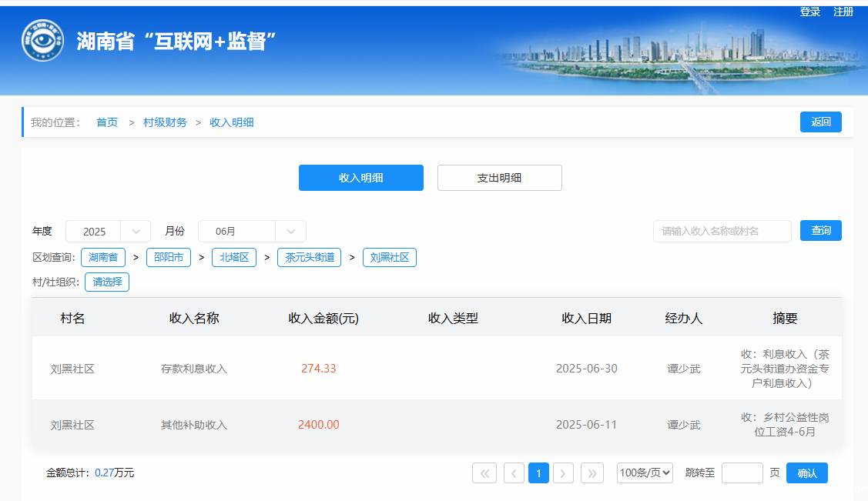Switch to the 收入明细 tab
The width and height of the screenshot is (868, 501).
click(x=360, y=178)
